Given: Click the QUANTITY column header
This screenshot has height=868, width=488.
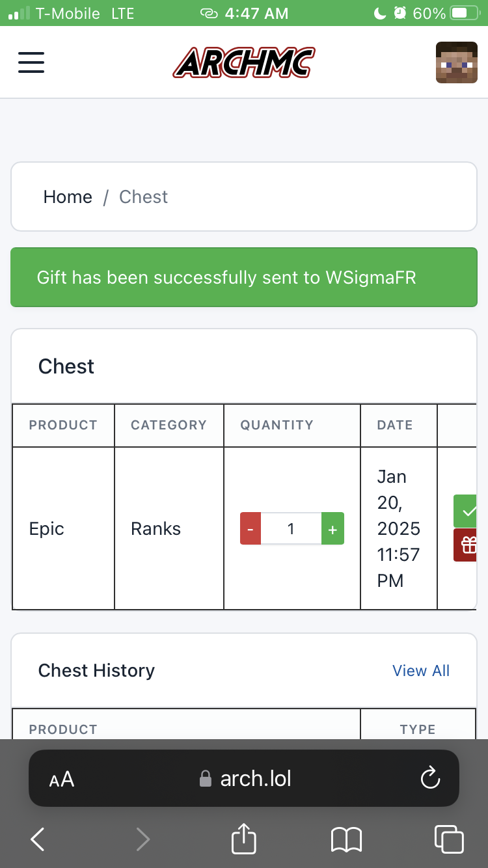Looking at the screenshot, I should point(277,425).
